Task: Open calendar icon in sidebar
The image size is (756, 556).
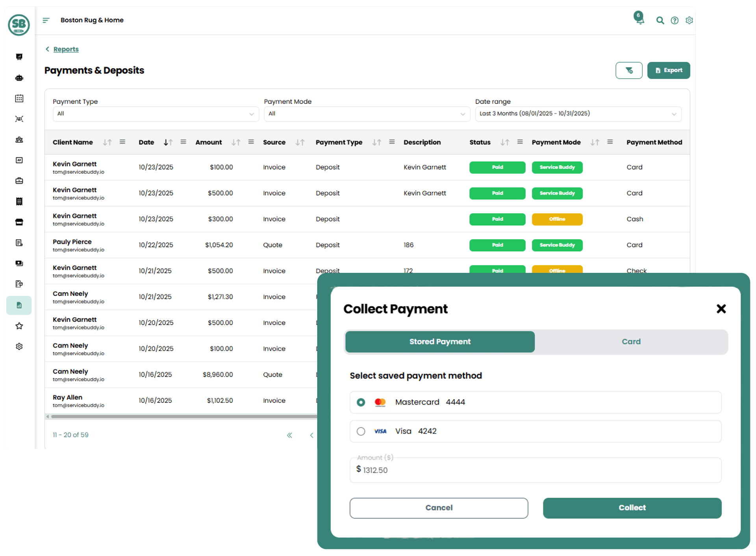Action: coord(19,98)
